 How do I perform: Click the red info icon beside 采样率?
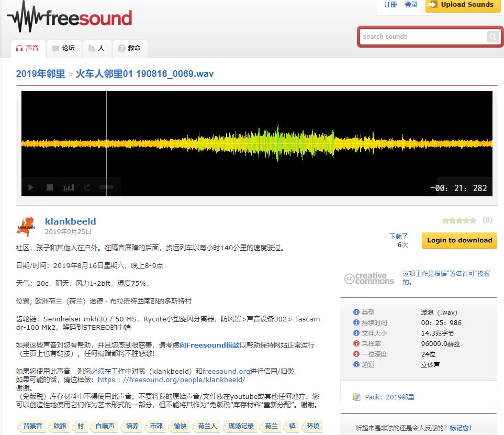356,343
